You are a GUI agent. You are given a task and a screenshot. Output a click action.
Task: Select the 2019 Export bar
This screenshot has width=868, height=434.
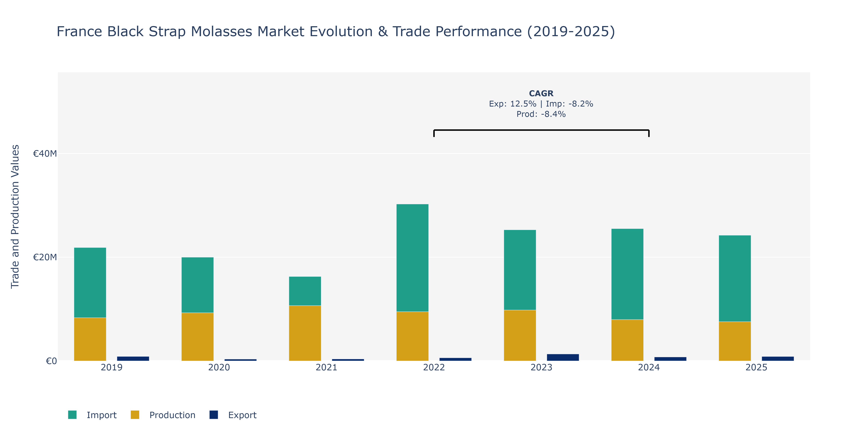(133, 359)
